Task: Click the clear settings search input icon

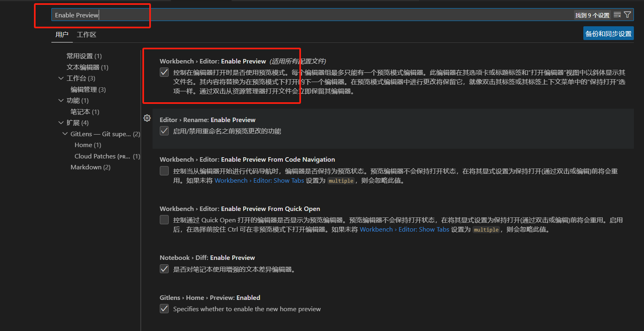Action: (x=617, y=15)
